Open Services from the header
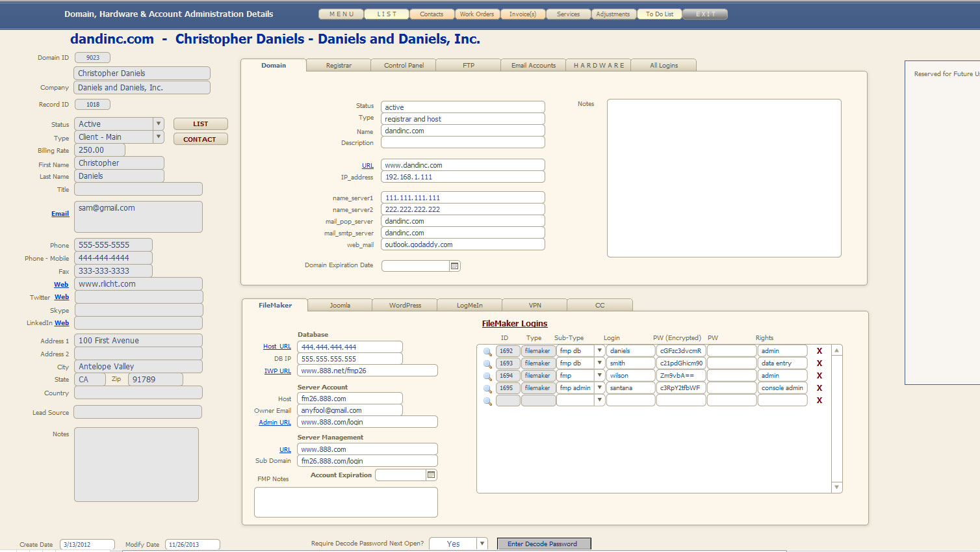The height and width of the screenshot is (552, 980). [569, 14]
